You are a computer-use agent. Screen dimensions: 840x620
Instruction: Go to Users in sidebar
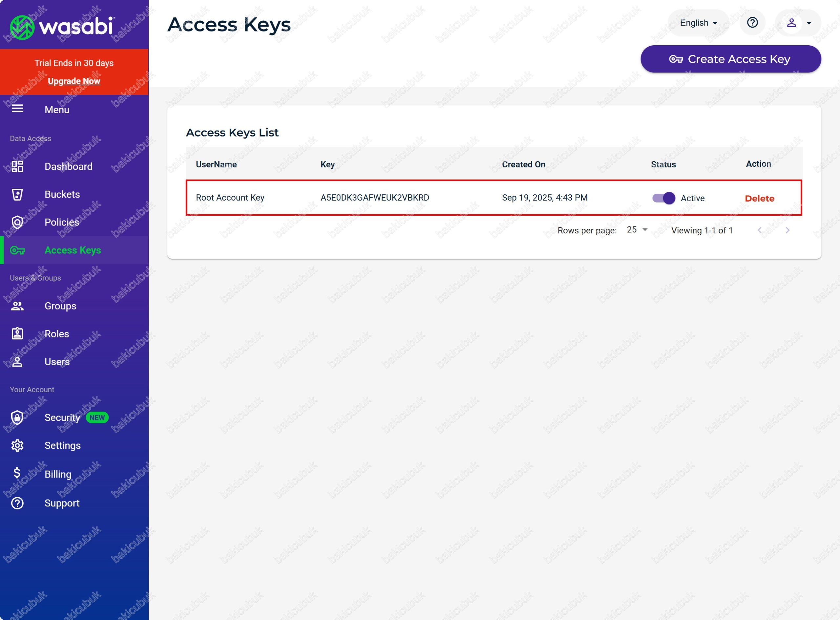tap(57, 362)
